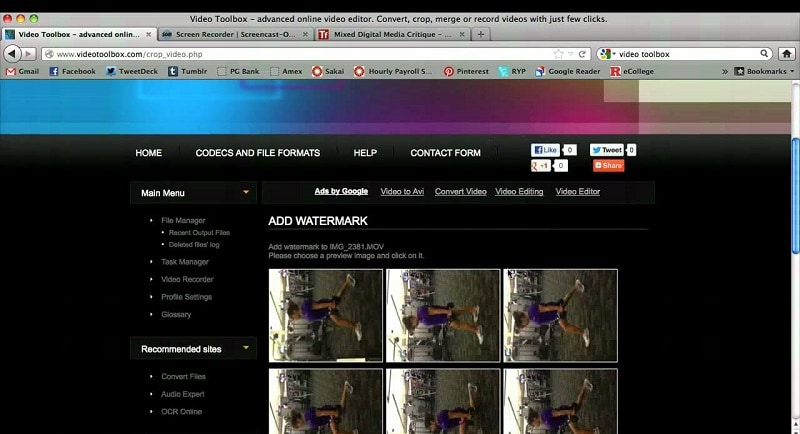800x434 pixels.
Task: Click the page vertical scrollbar thumb
Action: coord(795,195)
